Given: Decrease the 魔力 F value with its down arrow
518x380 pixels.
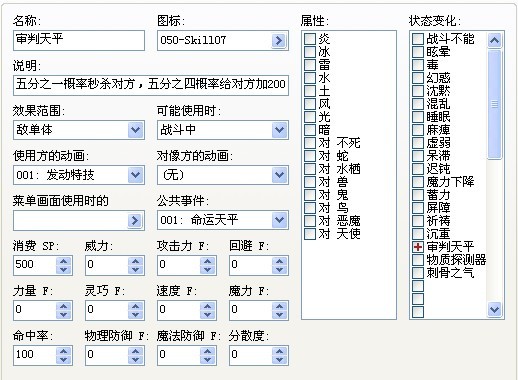Looking at the screenshot, I should pos(280,315).
